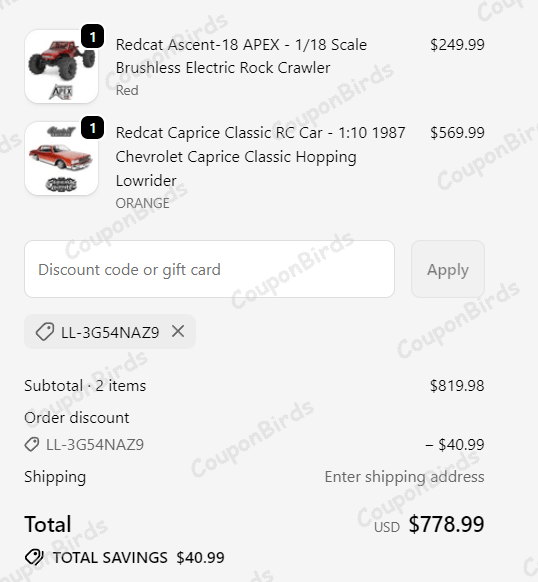Screen dimensions: 538x582
Task: Click the Total Savings tags icon
Action: pos(34,557)
